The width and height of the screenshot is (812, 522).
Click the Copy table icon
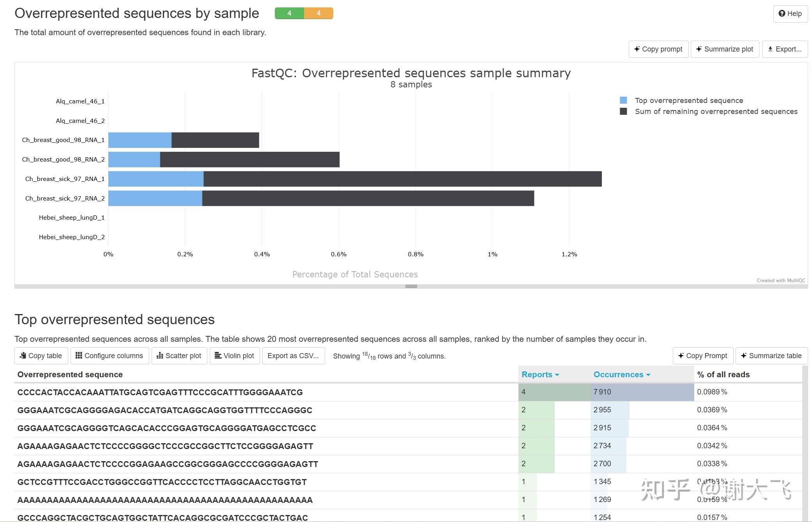click(23, 355)
